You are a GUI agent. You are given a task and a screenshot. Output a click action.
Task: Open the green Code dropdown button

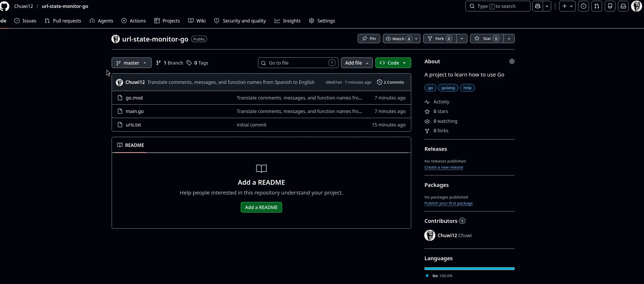click(x=393, y=63)
